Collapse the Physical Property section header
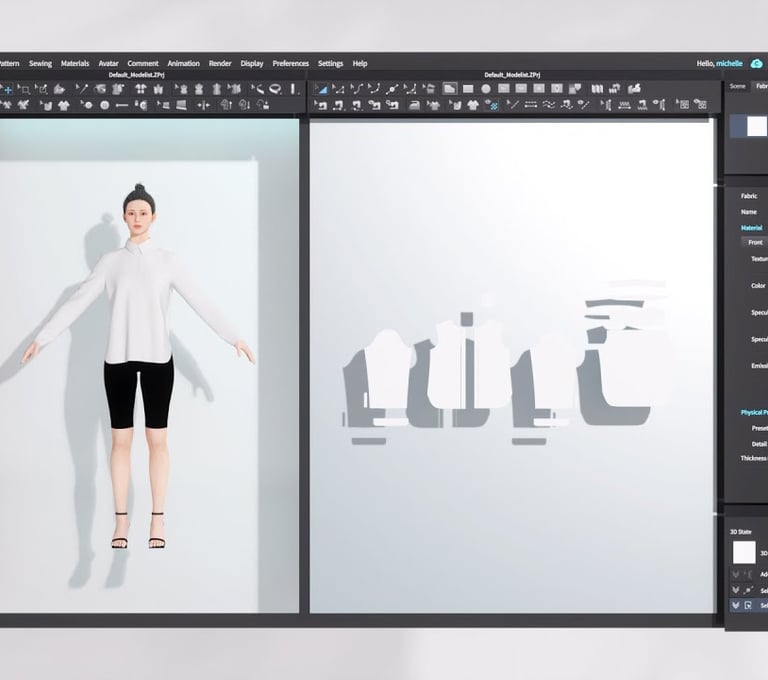The image size is (768, 680). point(754,413)
